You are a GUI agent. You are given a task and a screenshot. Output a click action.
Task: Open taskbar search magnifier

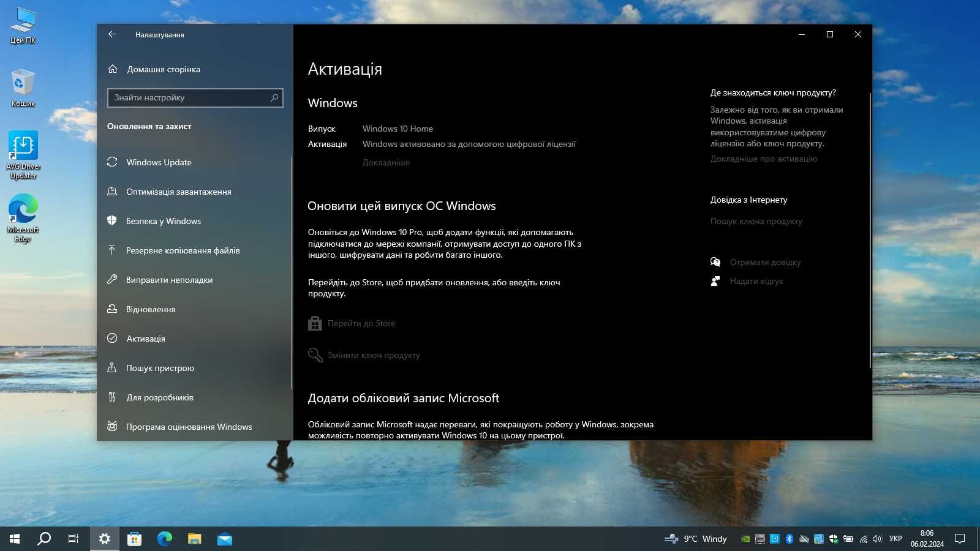(x=44, y=539)
